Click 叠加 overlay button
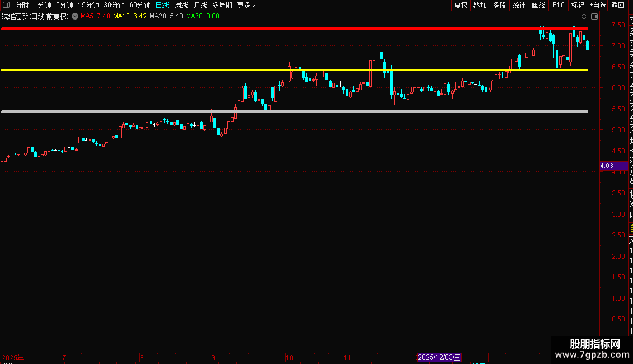Image resolution: width=633 pixels, height=364 pixels. [x=480, y=5]
